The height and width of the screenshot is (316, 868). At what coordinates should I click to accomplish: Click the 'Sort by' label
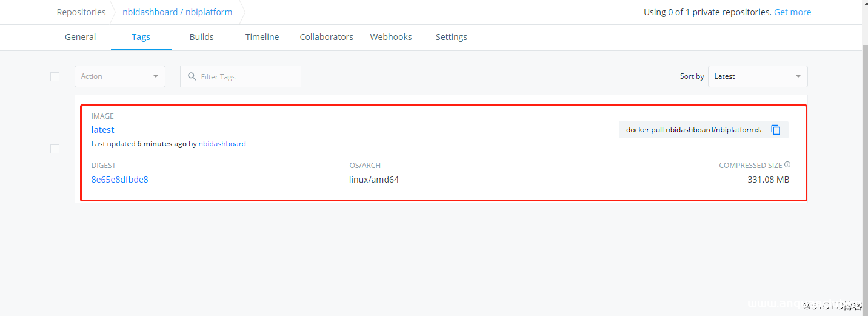click(692, 76)
